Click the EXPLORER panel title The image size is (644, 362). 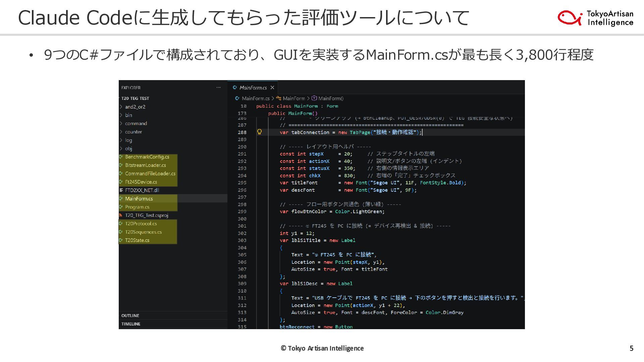coord(131,88)
